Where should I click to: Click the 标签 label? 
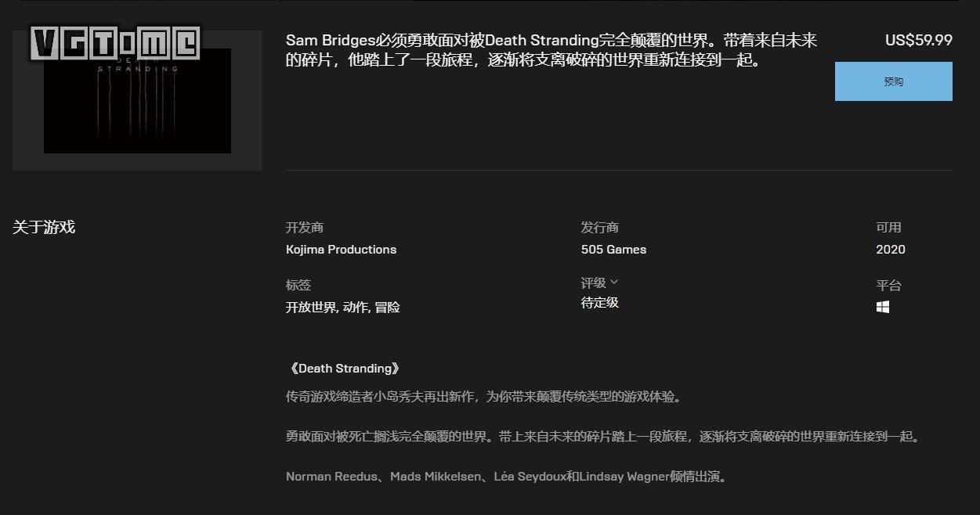click(x=298, y=286)
